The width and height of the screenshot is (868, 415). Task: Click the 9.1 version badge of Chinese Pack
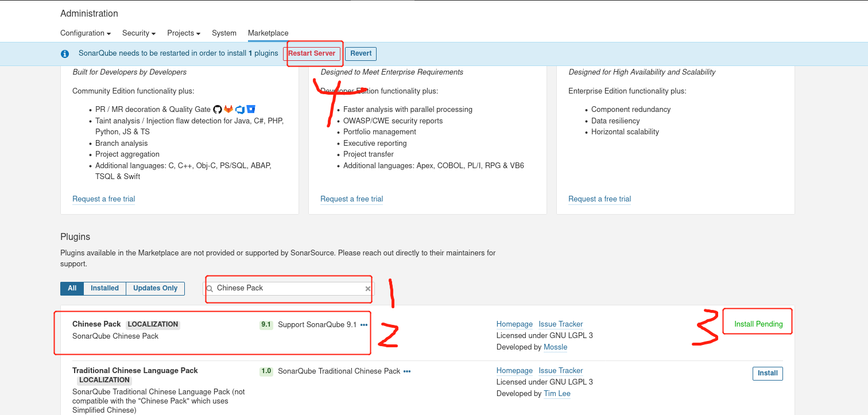266,325
